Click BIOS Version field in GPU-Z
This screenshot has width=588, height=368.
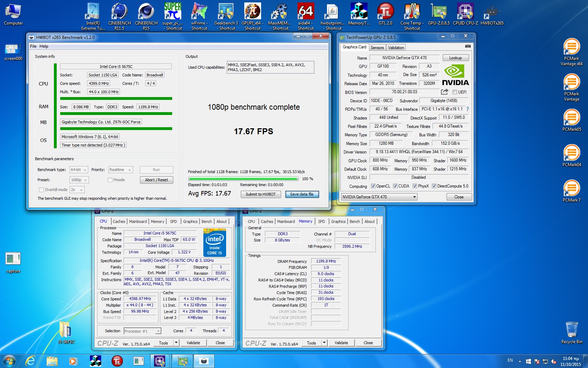tap(404, 92)
